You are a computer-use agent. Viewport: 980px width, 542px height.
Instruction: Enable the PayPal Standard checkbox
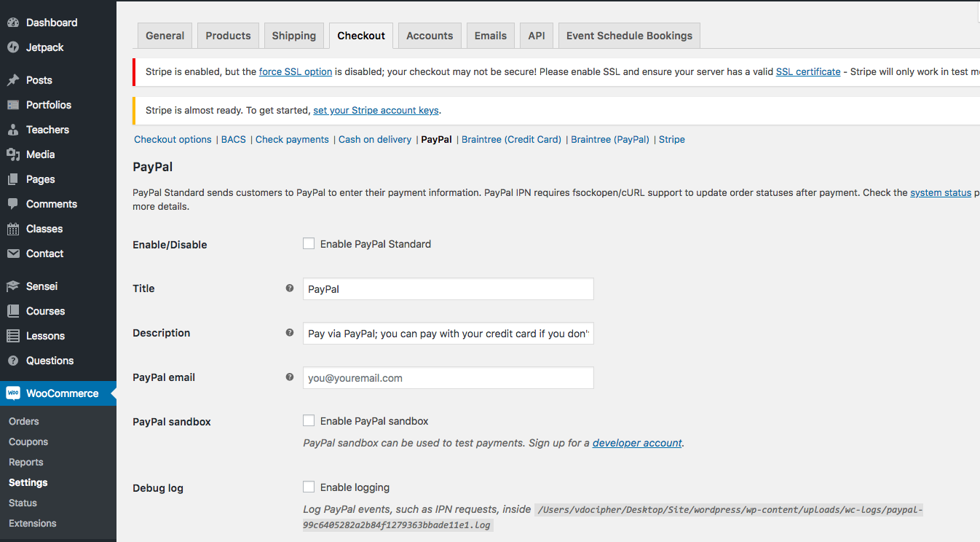(309, 244)
